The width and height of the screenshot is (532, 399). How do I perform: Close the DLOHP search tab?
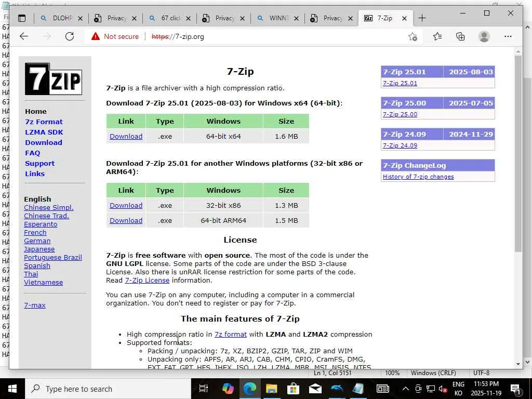(80, 18)
